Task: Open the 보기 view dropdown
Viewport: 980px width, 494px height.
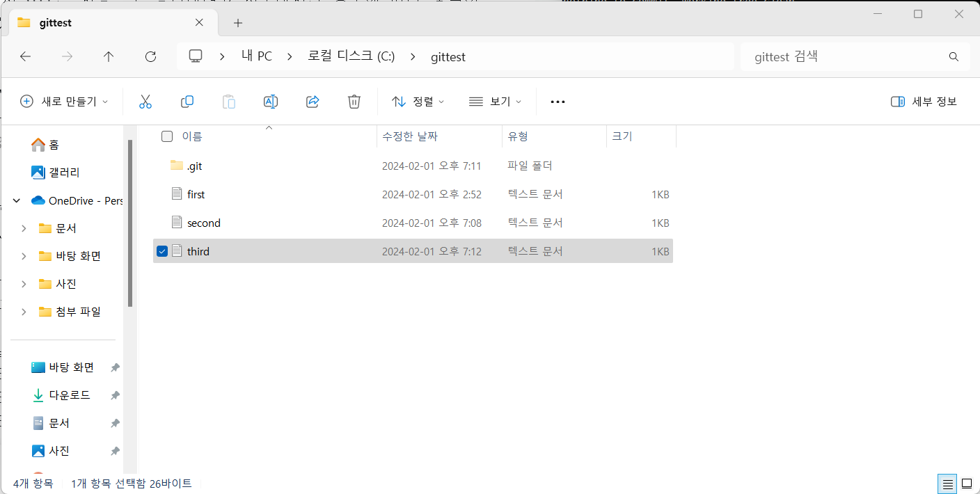Action: click(x=495, y=102)
